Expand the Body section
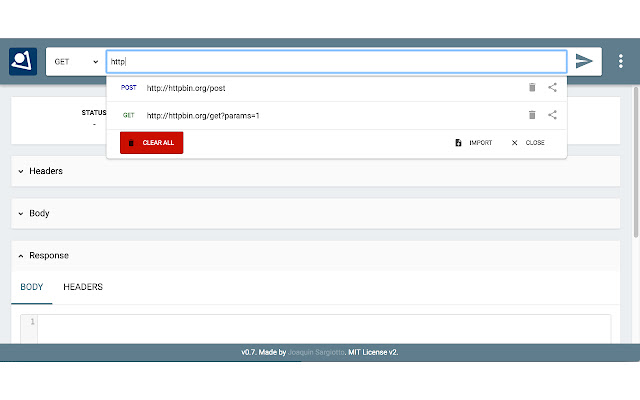The width and height of the screenshot is (640, 400). (x=316, y=213)
